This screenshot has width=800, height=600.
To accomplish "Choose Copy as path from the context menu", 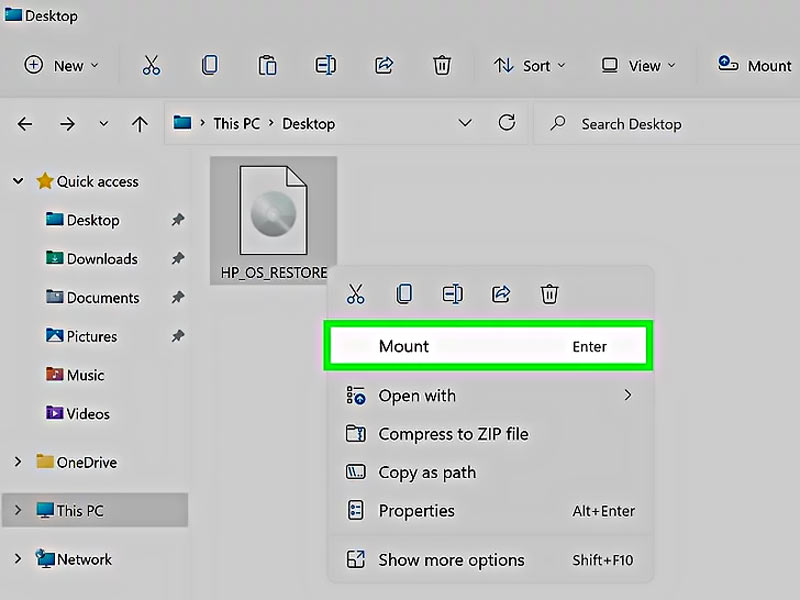I will click(490, 472).
